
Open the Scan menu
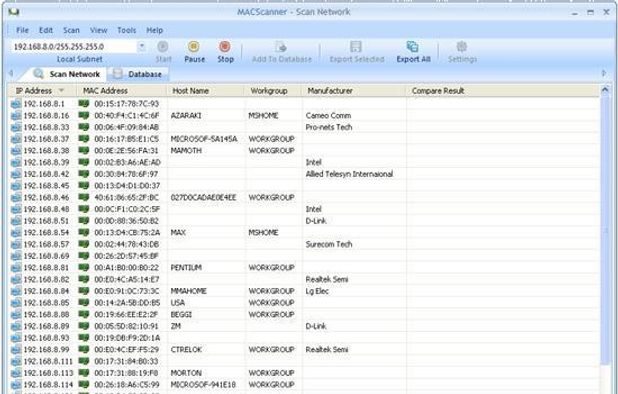[71, 30]
